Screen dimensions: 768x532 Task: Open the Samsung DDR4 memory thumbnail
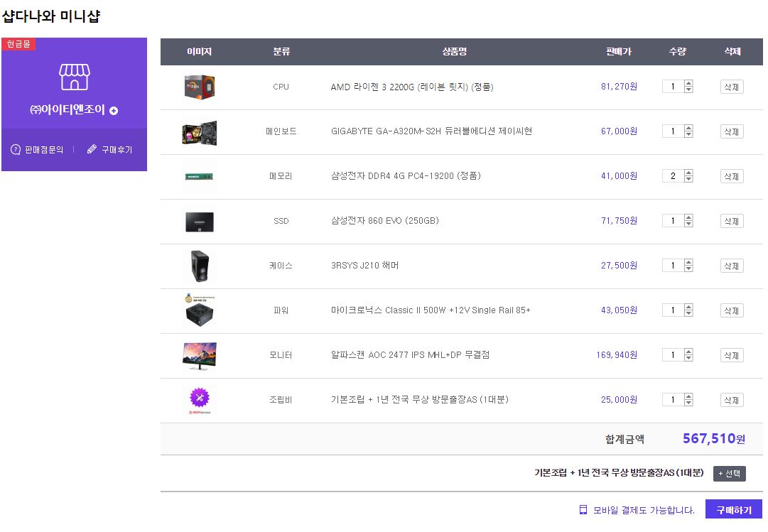pos(200,176)
